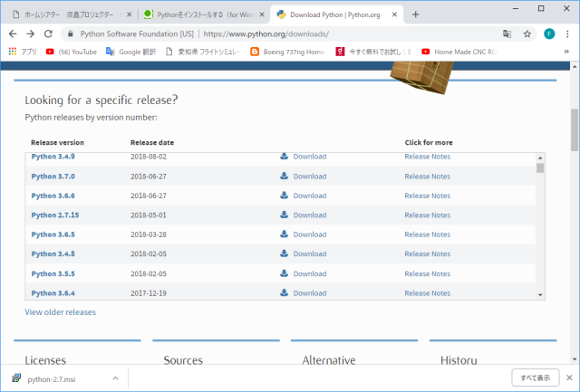Screen dimensions: 580x392
Task: Open the Chrome three-dot menu
Action: pyautogui.click(x=567, y=34)
